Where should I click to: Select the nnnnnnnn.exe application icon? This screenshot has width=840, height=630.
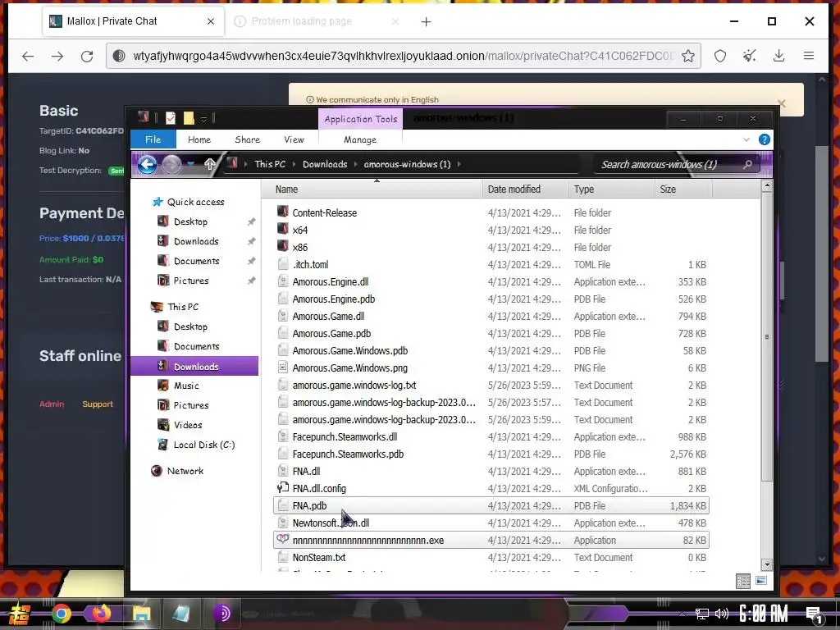[x=283, y=540]
